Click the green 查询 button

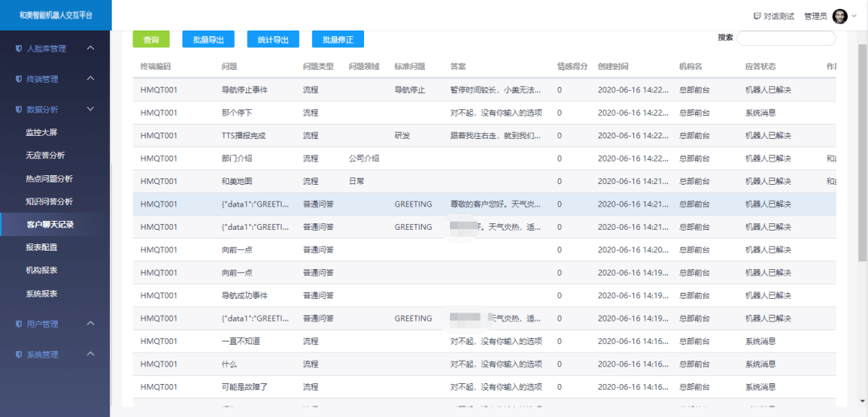(151, 39)
